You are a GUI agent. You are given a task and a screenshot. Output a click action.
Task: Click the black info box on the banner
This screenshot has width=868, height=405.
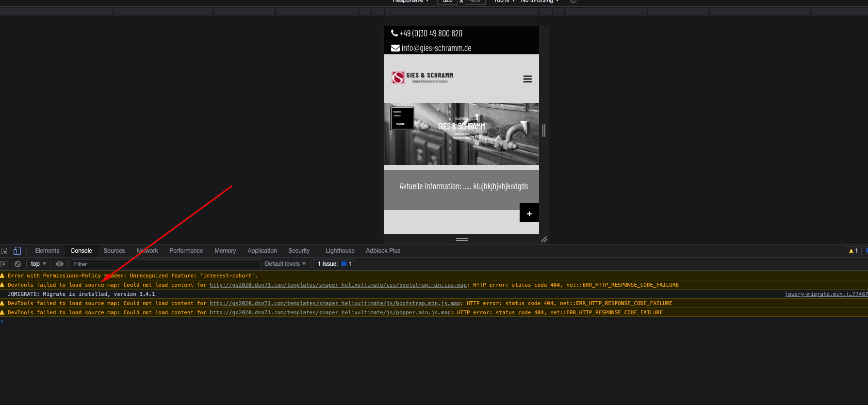click(x=402, y=118)
